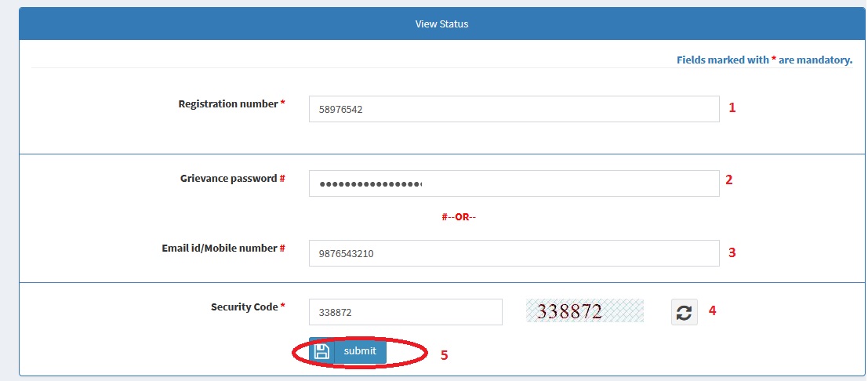Click the Security Code text box
The width and height of the screenshot is (868, 381).
tap(405, 312)
